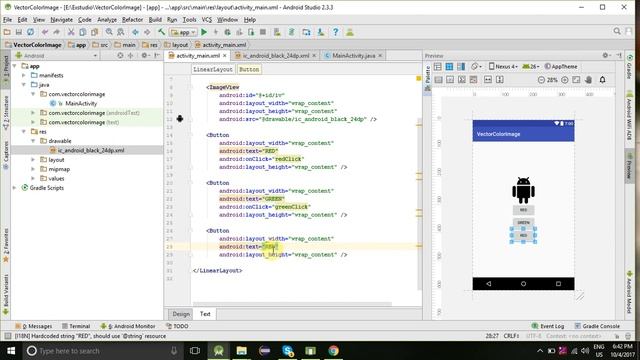
Task: Click the horizontal scrollbar under the code editor
Action: pyautogui.click(x=292, y=304)
